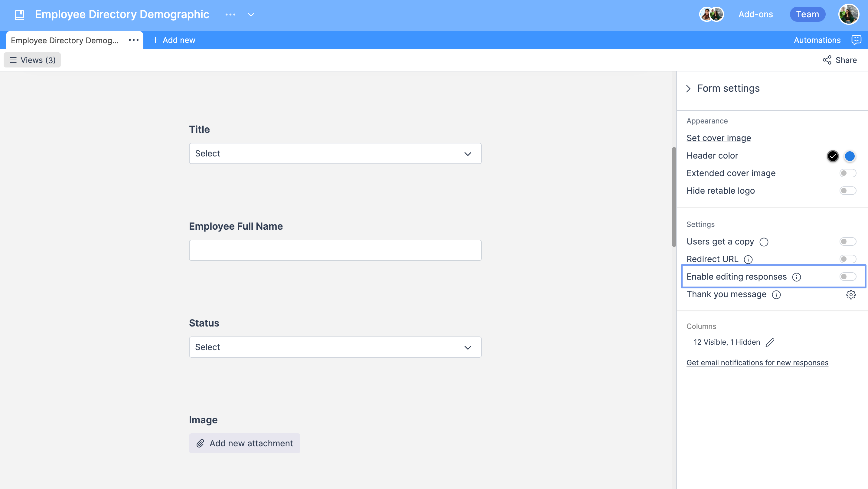Screen dimensions: 868x489
Task: Click Set cover image link
Action: click(719, 138)
